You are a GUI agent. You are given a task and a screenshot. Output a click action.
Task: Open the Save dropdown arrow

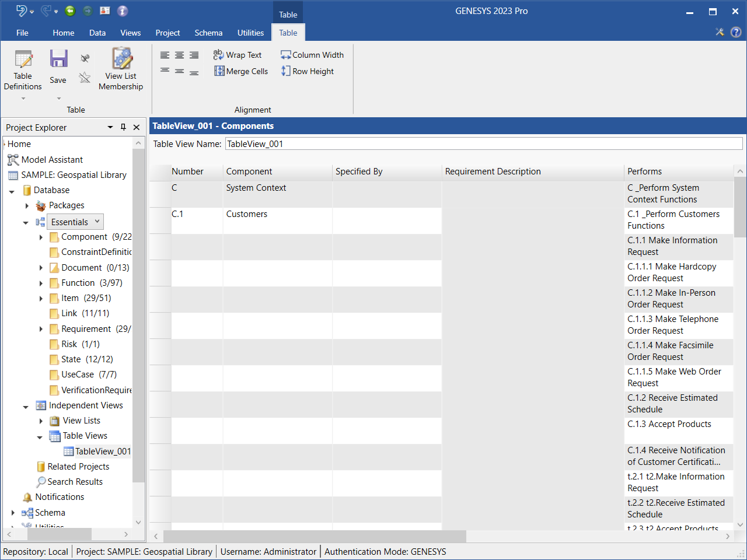pyautogui.click(x=59, y=99)
